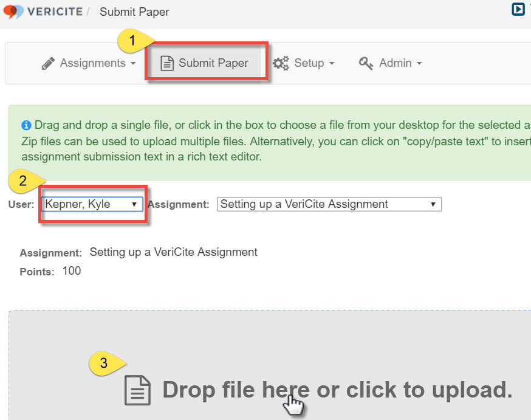Click the blue info icon in notice
This screenshot has height=420, width=531.
pos(26,125)
